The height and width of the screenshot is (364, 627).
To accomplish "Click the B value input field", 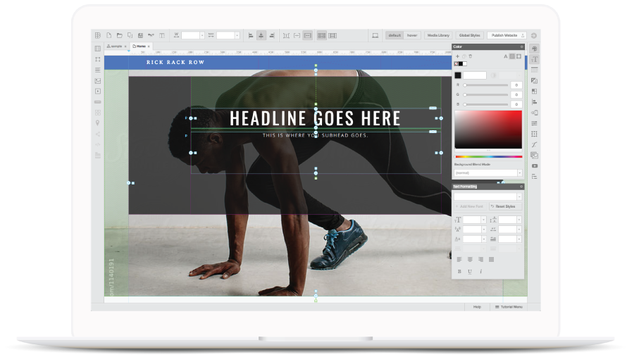I will click(x=516, y=104).
